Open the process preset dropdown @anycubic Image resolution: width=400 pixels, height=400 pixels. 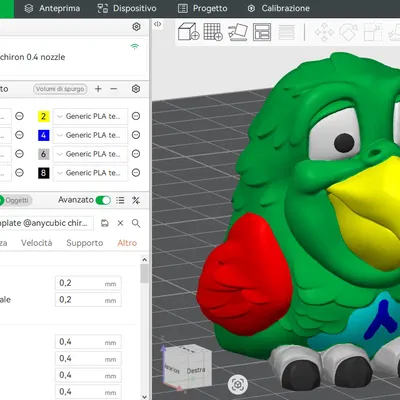[46, 223]
